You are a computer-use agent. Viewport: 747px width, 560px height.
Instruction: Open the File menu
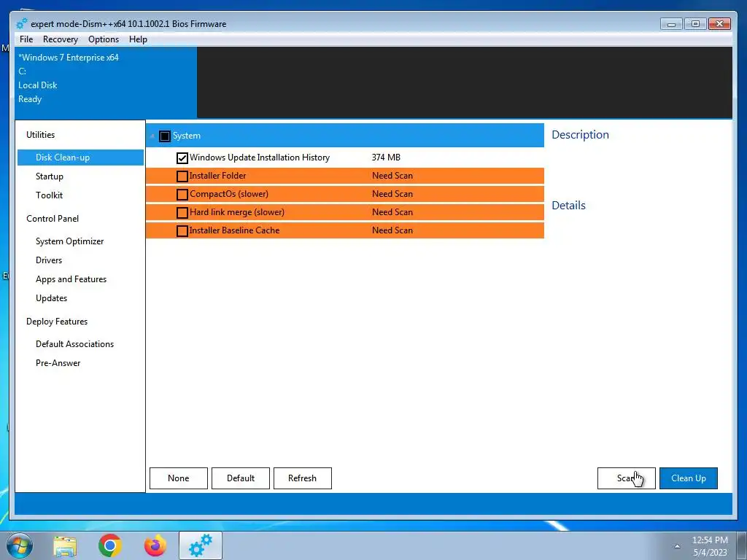[x=26, y=39]
